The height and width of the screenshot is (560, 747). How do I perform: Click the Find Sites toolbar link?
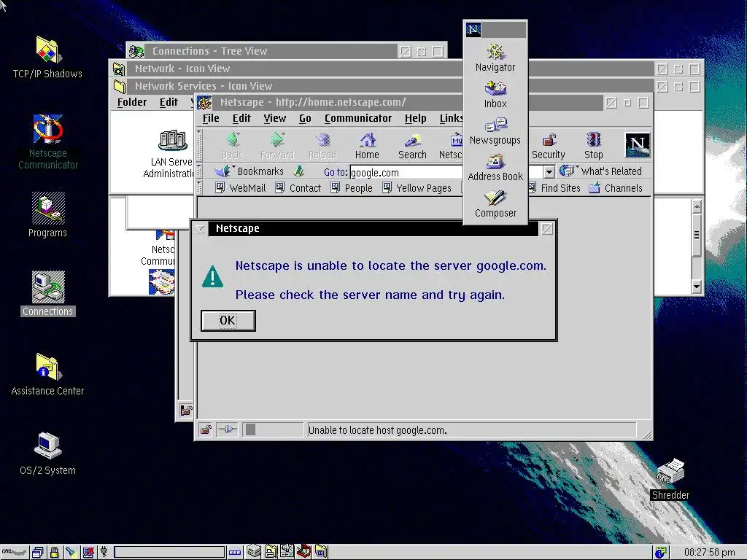pos(554,188)
